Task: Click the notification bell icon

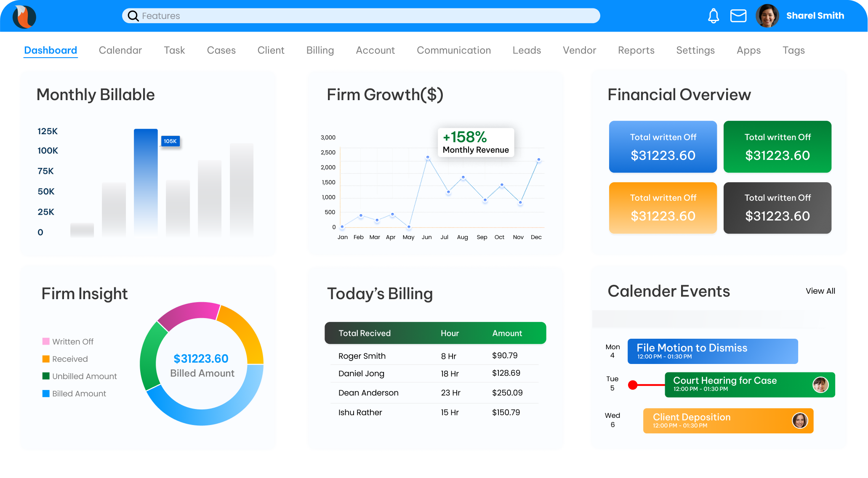Action: pos(713,16)
